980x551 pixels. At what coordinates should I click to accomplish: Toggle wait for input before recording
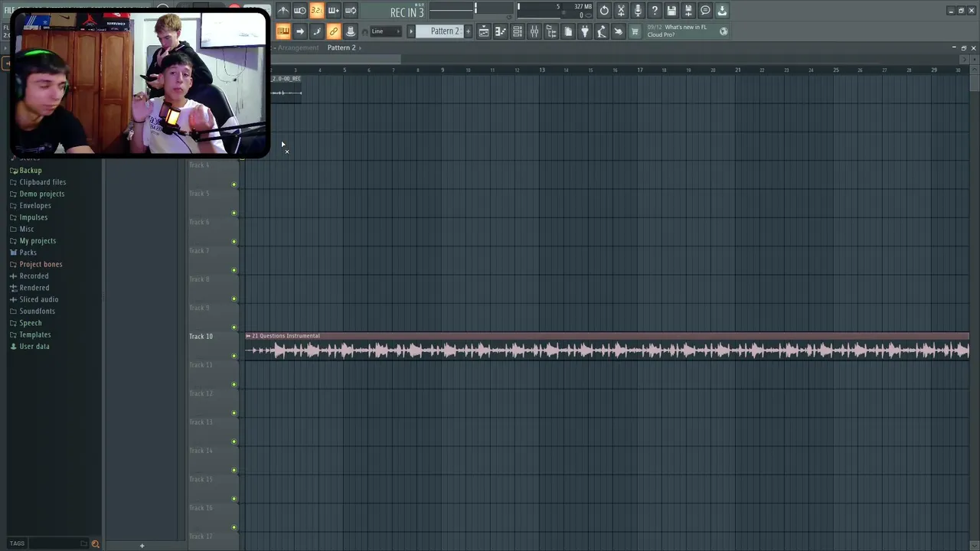[300, 11]
